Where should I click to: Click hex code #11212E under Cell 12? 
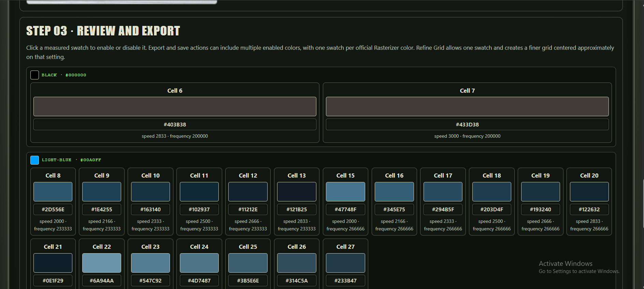click(248, 209)
